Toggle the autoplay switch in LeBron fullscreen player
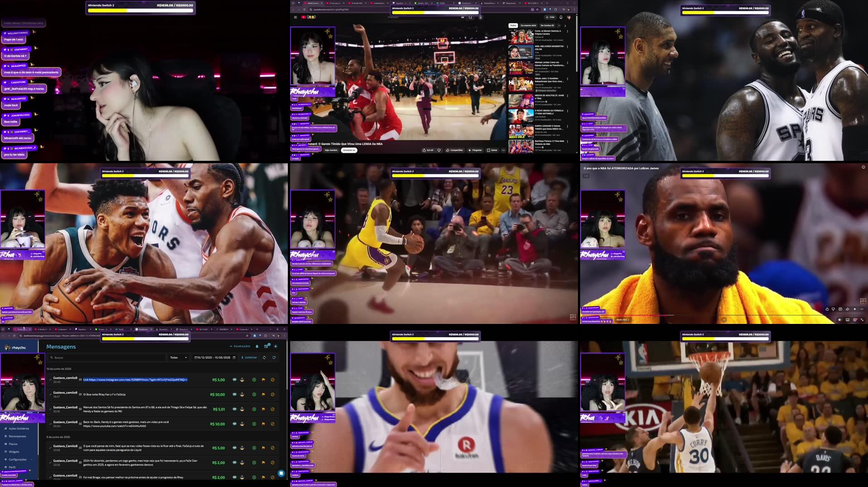 [x=839, y=320]
